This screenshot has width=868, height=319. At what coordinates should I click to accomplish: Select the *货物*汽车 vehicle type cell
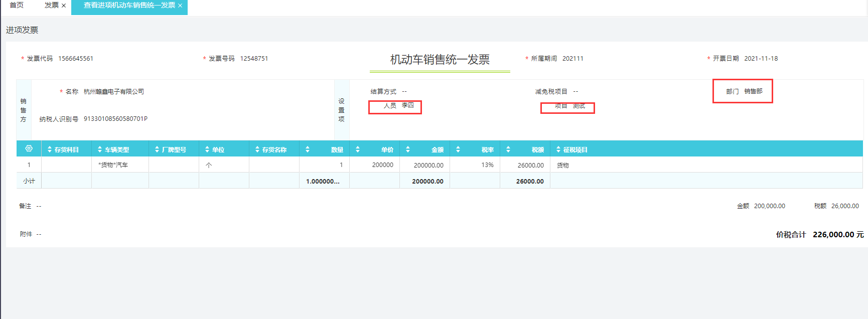coord(113,165)
